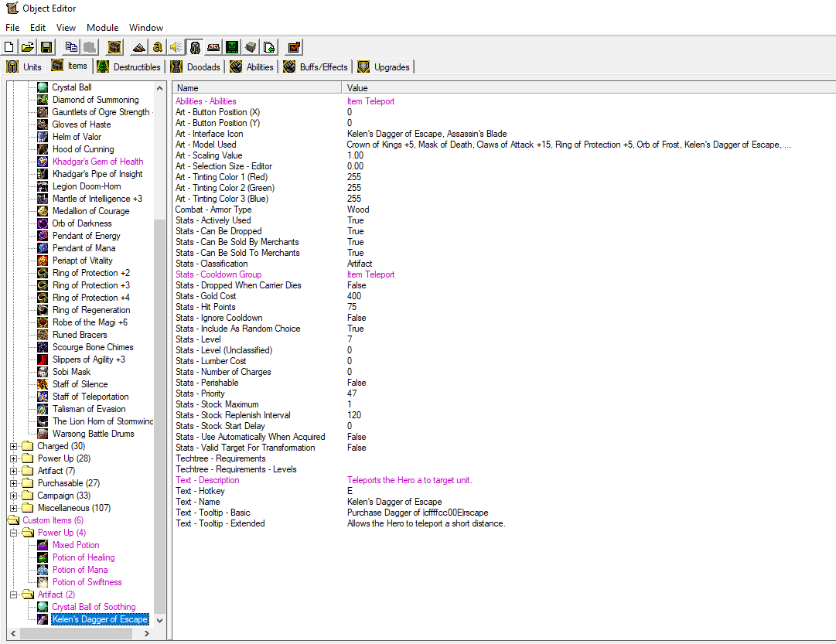This screenshot has width=836, height=644.
Task: Open the Module menu
Action: pyautogui.click(x=102, y=28)
